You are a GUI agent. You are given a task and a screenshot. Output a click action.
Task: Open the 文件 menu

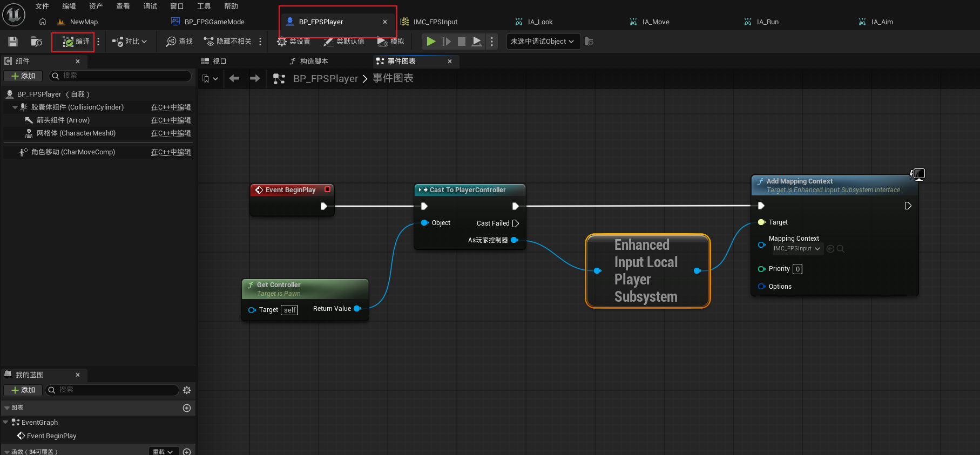coord(42,6)
